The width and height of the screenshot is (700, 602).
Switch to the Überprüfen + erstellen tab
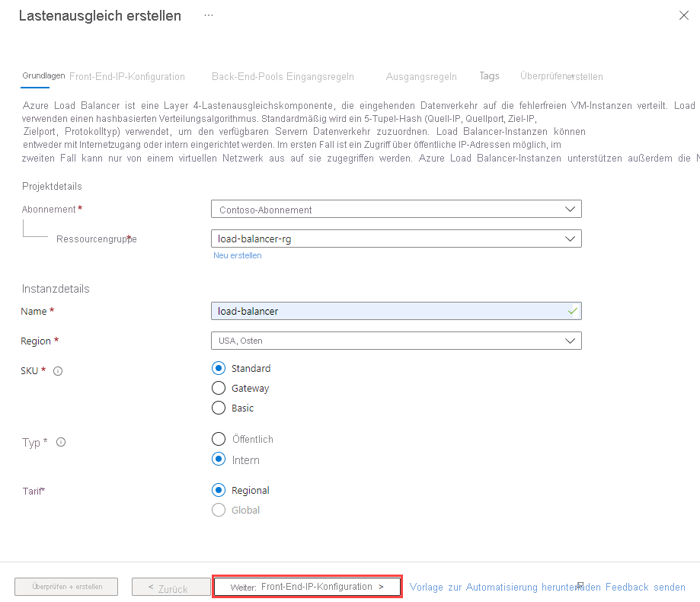click(x=561, y=76)
